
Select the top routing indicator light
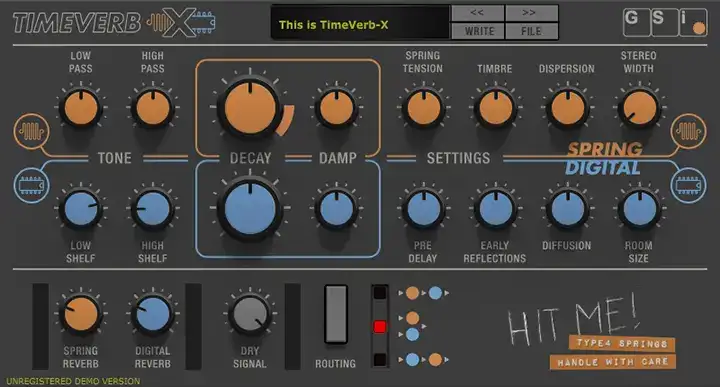point(380,293)
